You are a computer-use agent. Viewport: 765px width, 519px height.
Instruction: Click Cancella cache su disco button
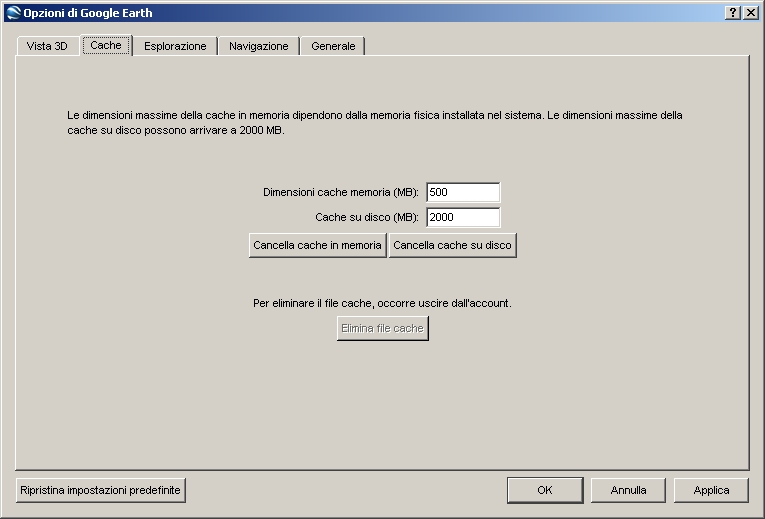pyautogui.click(x=453, y=245)
